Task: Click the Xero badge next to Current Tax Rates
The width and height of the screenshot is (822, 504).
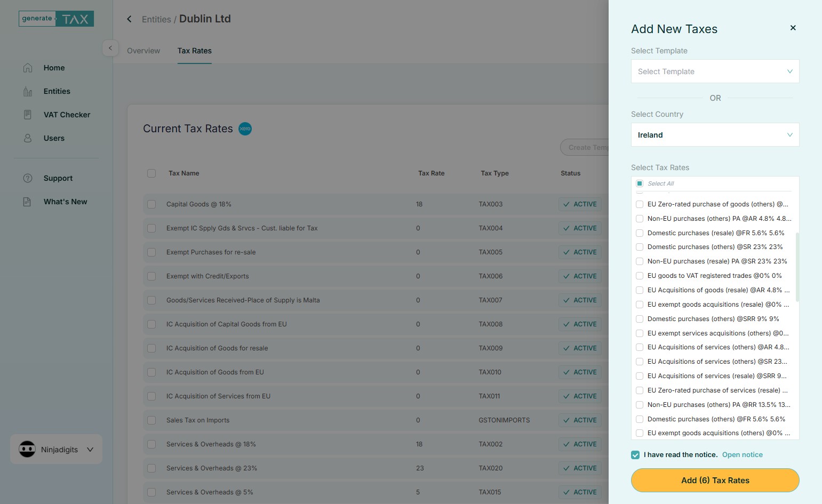Action: pyautogui.click(x=245, y=129)
